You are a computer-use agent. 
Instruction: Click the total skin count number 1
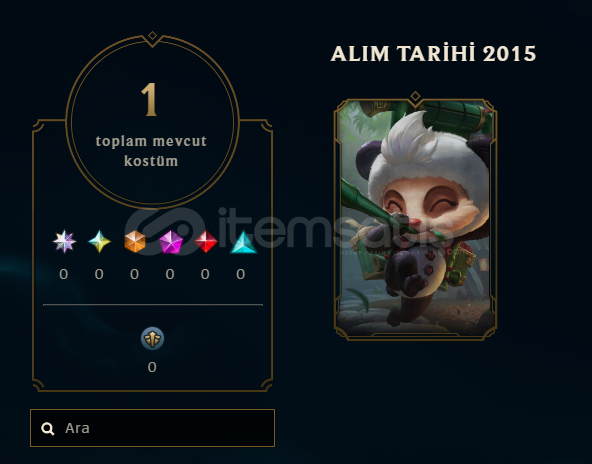tap(150, 100)
